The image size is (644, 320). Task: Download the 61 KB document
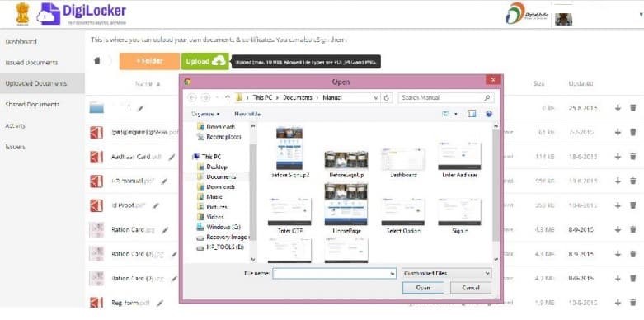618,132
